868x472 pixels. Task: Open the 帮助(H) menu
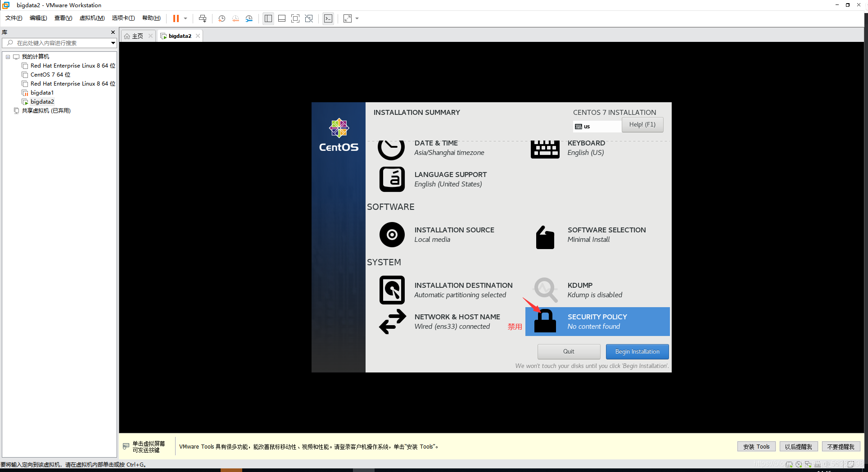point(151,18)
